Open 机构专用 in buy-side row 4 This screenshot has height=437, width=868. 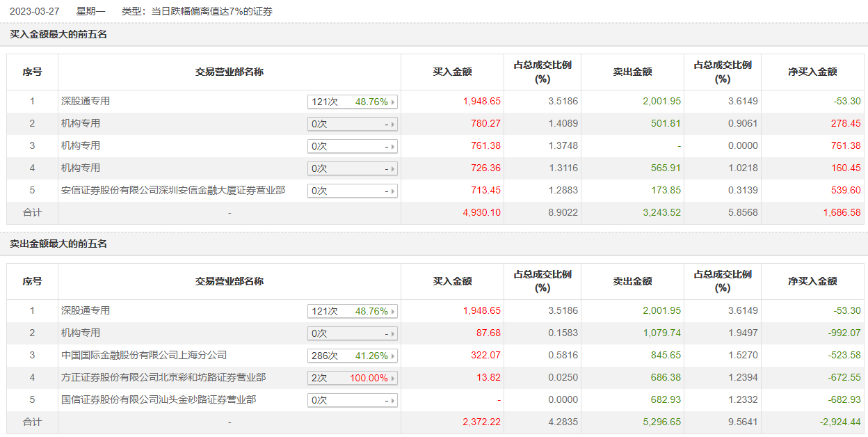click(x=81, y=168)
